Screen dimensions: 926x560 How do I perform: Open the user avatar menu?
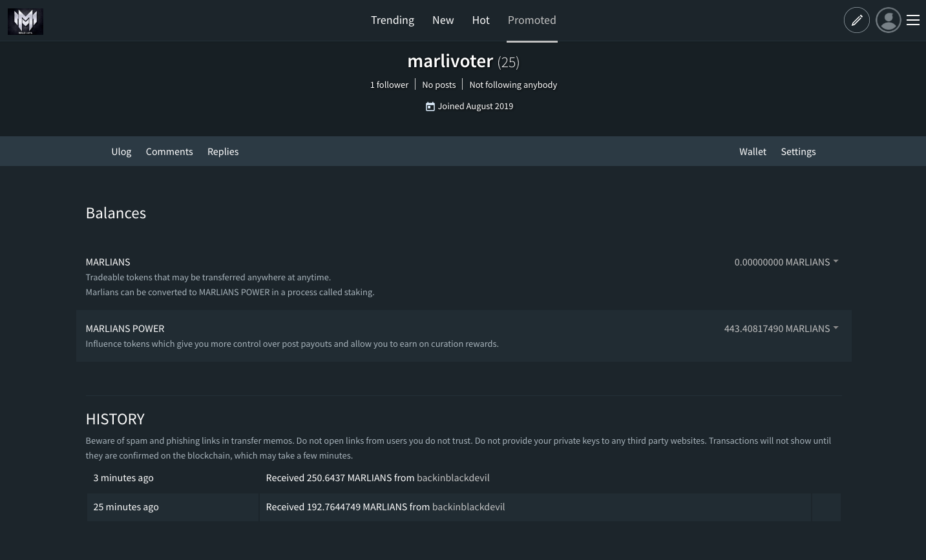(x=889, y=20)
